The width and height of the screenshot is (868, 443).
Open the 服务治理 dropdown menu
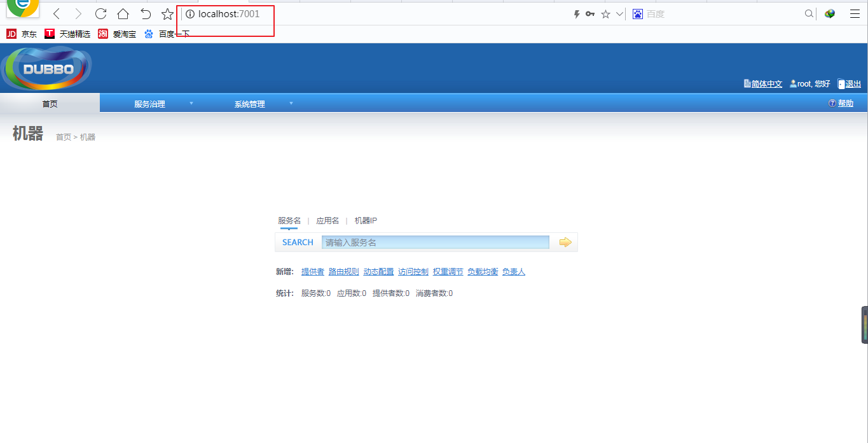[x=150, y=103]
